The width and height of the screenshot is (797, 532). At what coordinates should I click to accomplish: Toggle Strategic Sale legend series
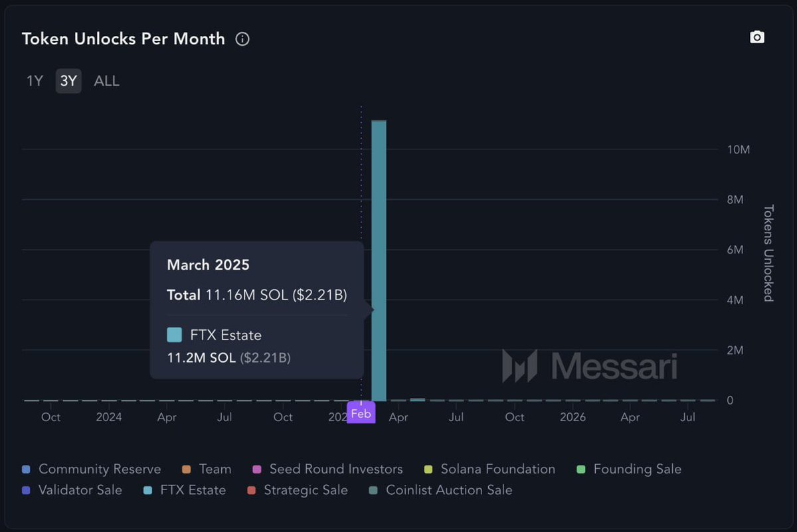(297, 490)
